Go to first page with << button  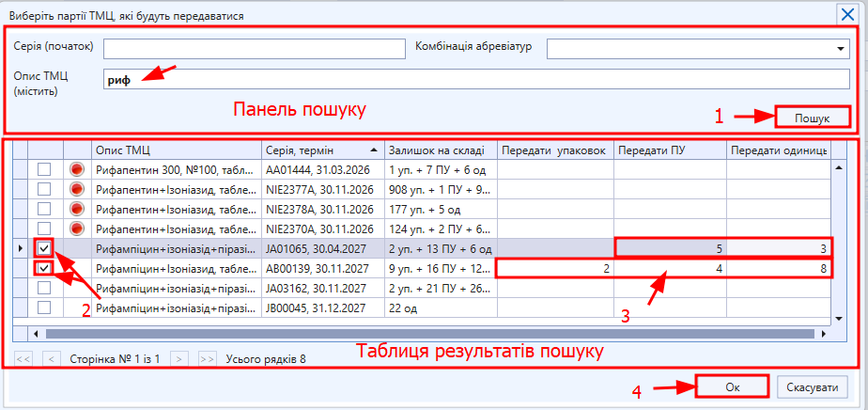(23, 358)
